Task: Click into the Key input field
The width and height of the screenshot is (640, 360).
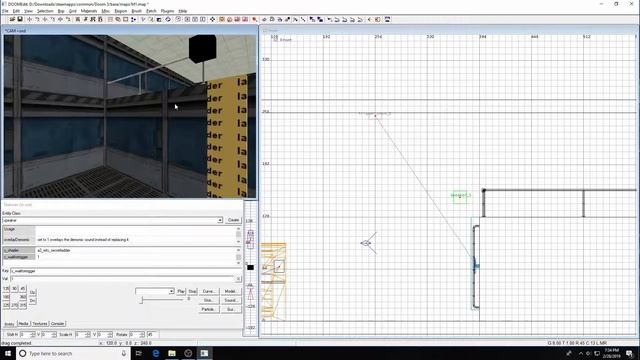Action: coord(126,271)
